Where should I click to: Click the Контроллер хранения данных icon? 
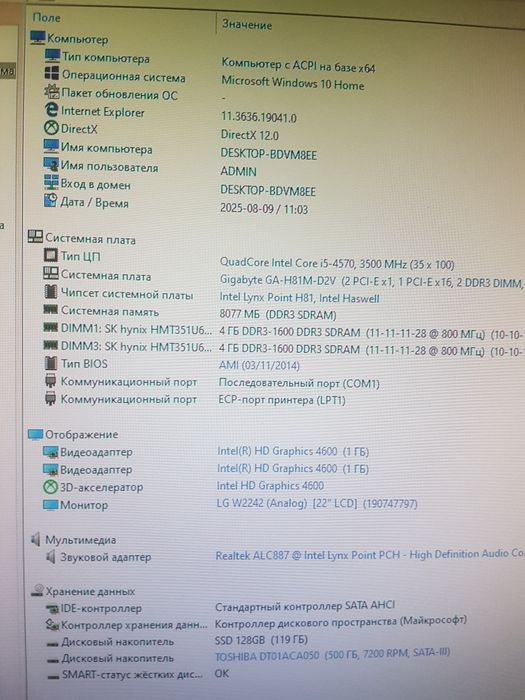52,625
